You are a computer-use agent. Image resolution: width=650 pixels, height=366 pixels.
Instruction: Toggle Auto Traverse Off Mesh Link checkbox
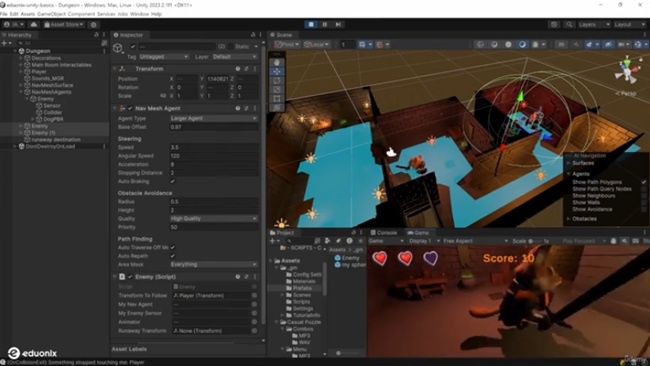pyautogui.click(x=173, y=247)
